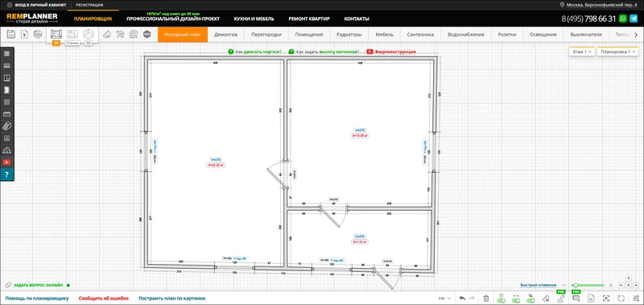Undo last action with the back arrow

tap(462, 299)
